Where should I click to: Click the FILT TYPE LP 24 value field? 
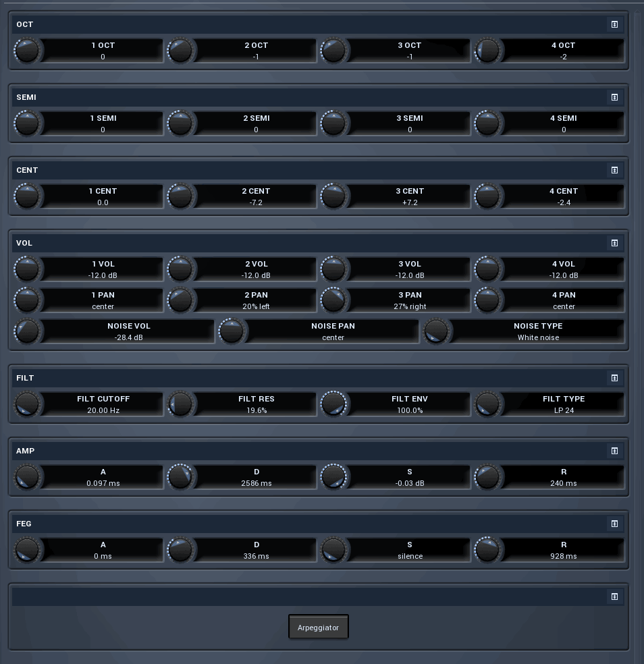(x=564, y=404)
